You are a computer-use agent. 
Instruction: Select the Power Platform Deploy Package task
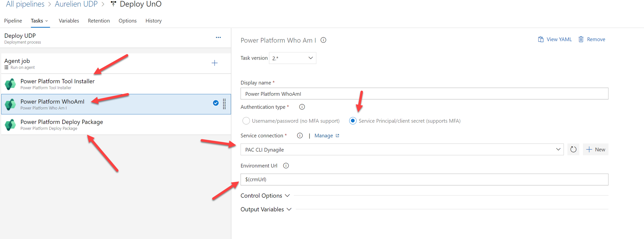(x=116, y=125)
